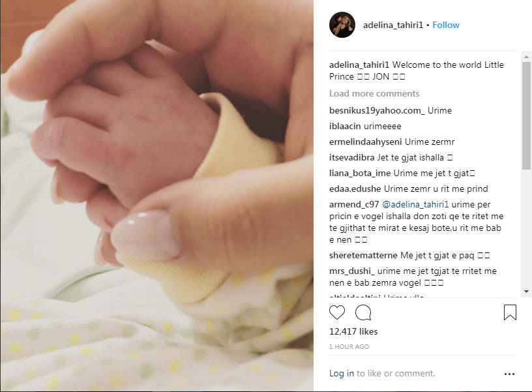Click the 1 HOUR AGO timestamp
Screen dimensions: 532x392
(x=349, y=346)
